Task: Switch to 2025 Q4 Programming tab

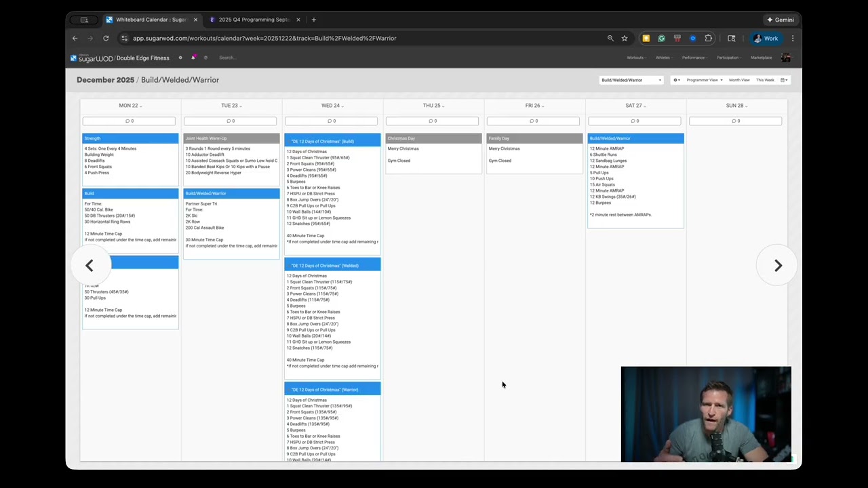Action: pos(254,20)
